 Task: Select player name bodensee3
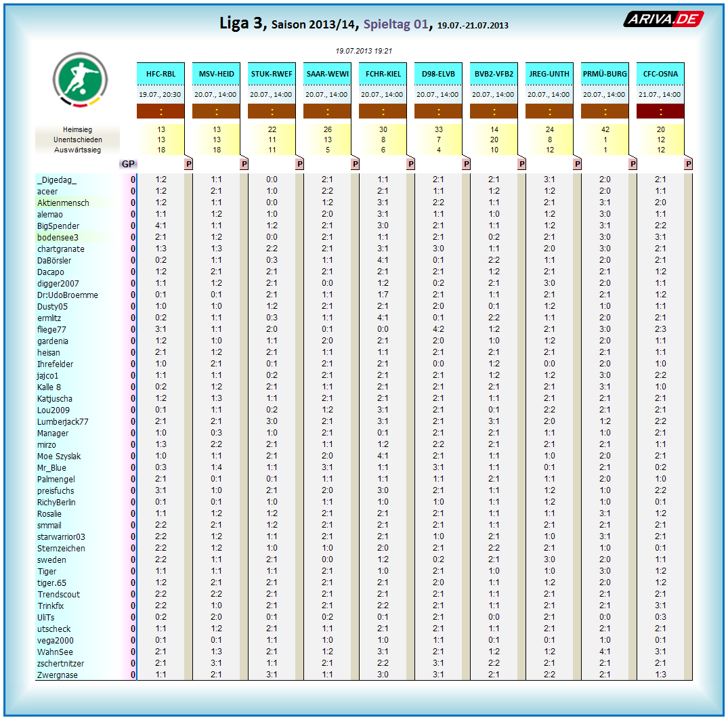(x=58, y=238)
